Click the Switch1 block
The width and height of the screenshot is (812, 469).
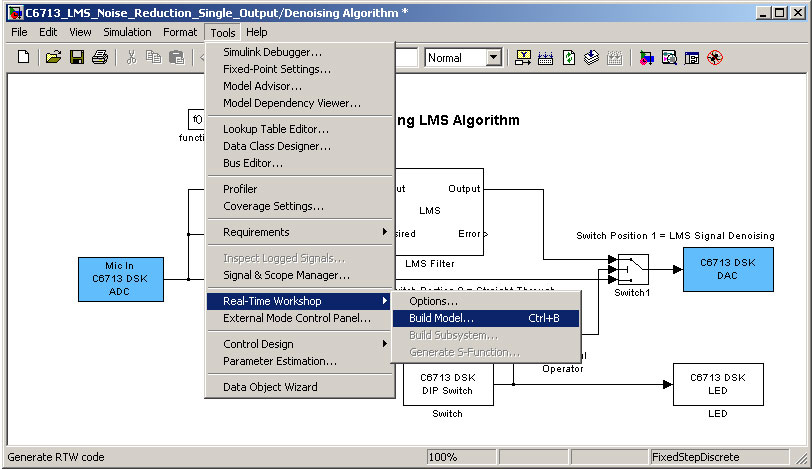pyautogui.click(x=633, y=270)
